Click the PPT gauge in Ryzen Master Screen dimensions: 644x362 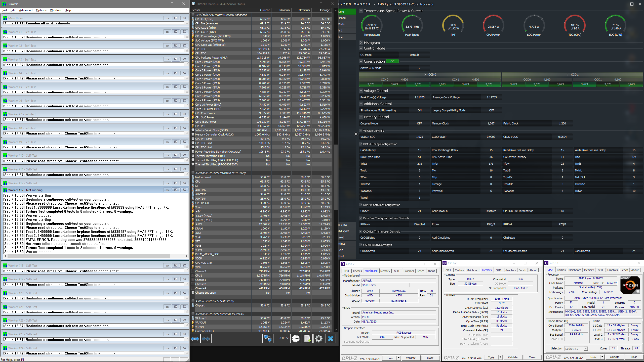[x=453, y=26]
